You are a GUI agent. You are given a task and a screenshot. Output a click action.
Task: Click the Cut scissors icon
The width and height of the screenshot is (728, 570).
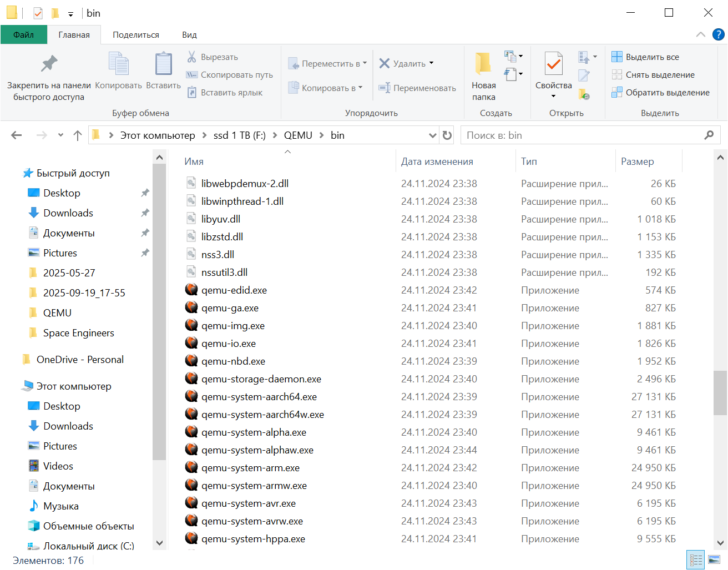coord(192,57)
